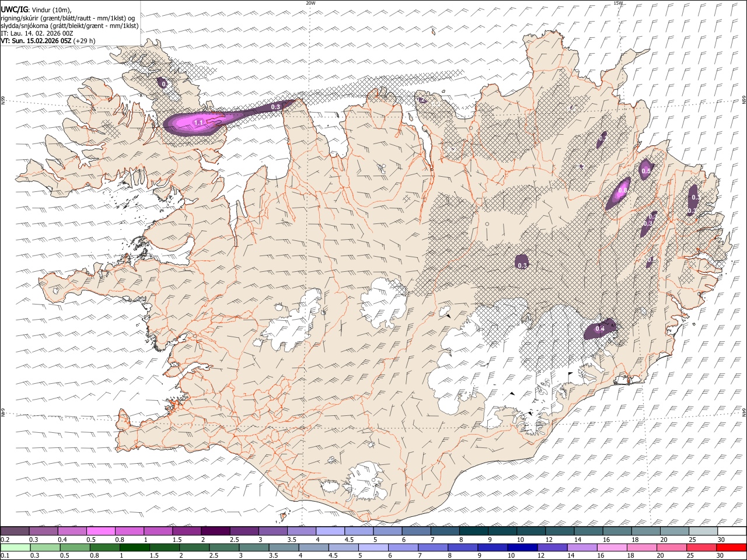This screenshot has width=747, height=560.
Task: Click the 15W longitude label
Action: (618, 3)
